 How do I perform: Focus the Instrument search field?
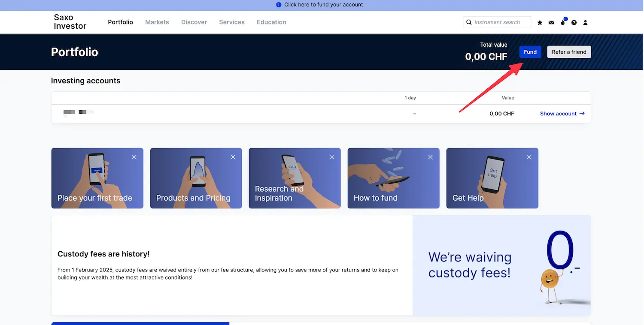point(497,22)
